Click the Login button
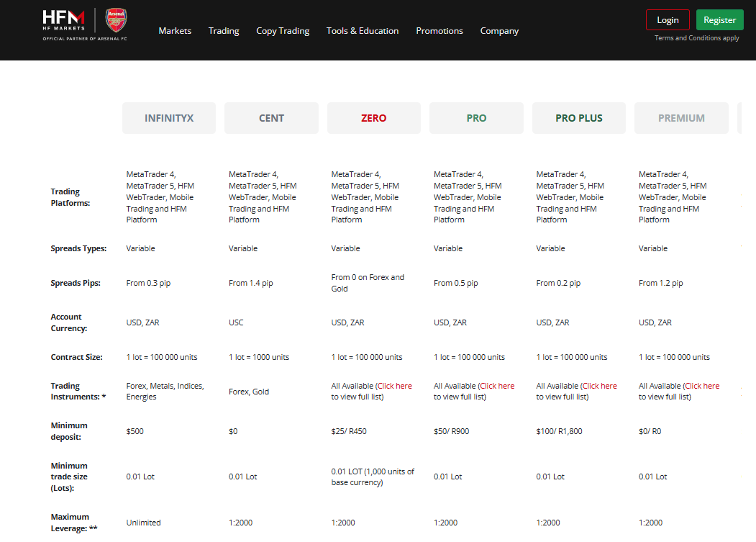 pos(668,19)
